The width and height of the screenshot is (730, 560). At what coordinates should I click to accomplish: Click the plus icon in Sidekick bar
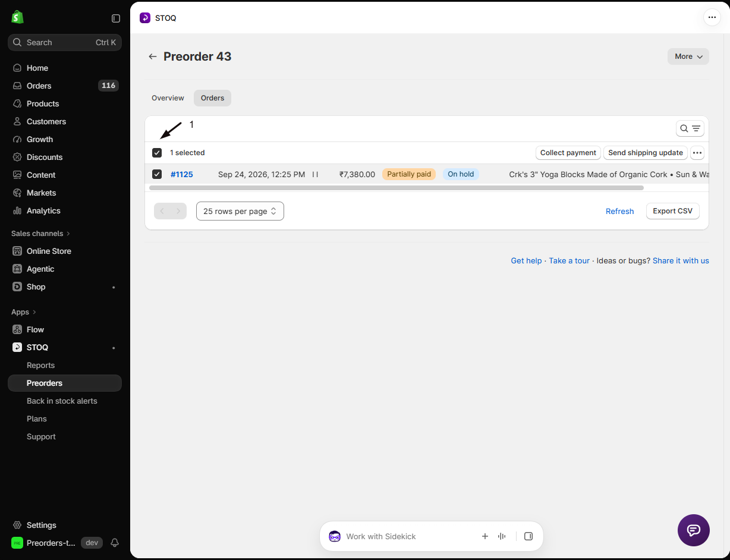[485, 536]
